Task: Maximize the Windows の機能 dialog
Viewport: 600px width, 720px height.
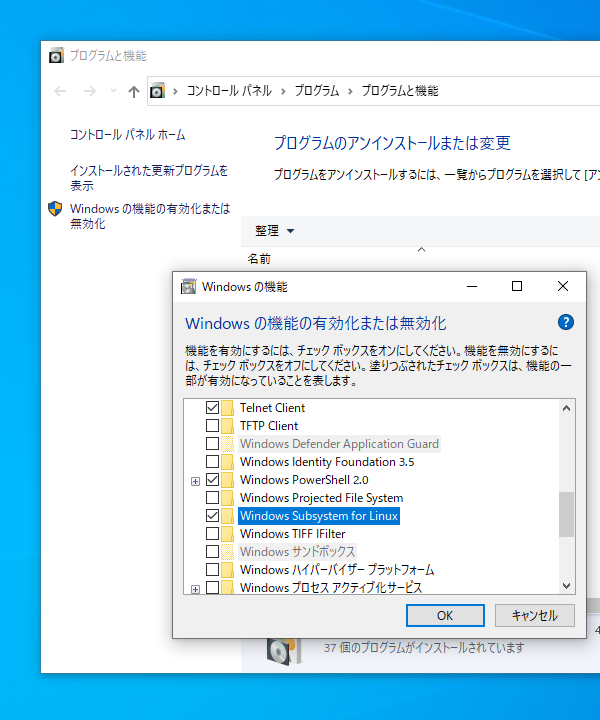Action: pyautogui.click(x=517, y=286)
